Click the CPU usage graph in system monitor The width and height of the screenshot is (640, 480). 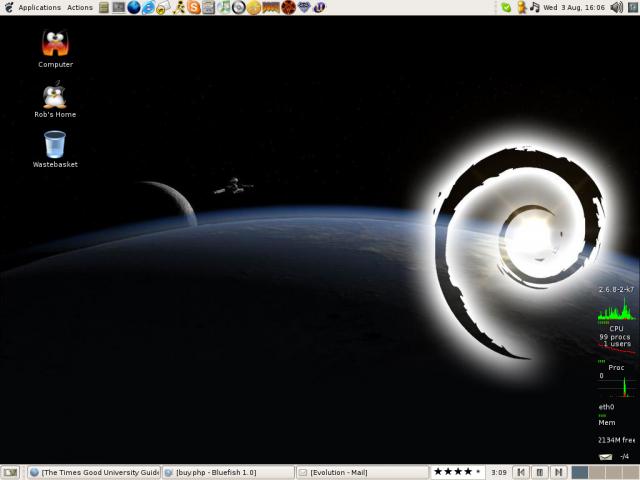[x=616, y=309]
